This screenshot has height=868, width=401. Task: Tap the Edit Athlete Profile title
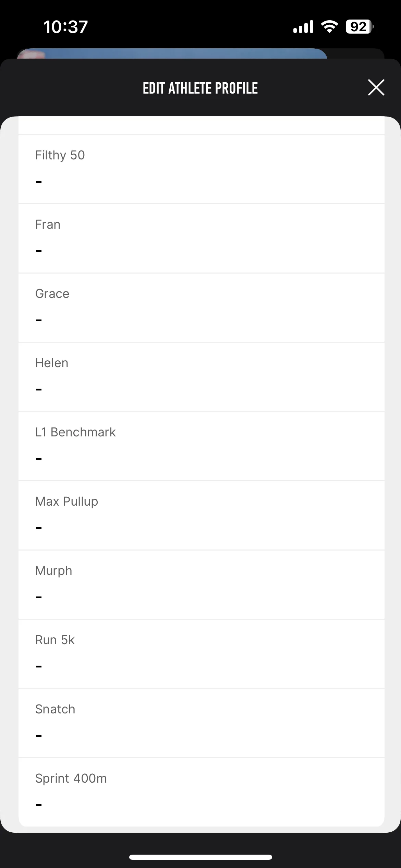[x=200, y=88]
